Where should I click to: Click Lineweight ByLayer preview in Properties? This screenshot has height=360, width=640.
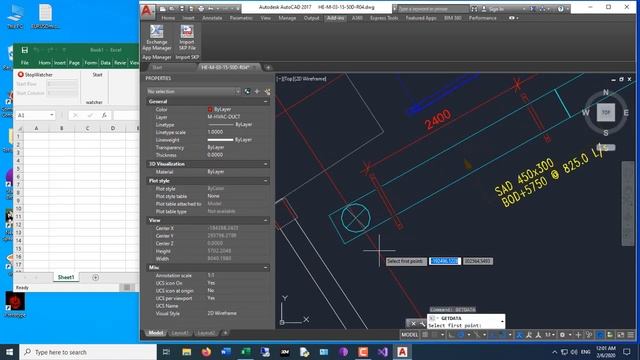[x=220, y=140]
